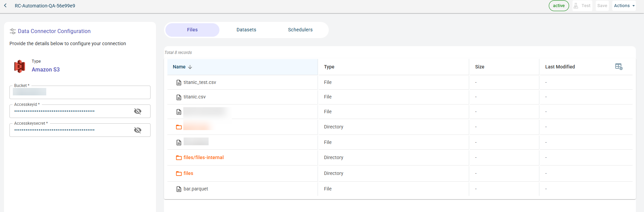Click the file icon beside titanic_test.csv
This screenshot has height=212, width=644.
click(x=179, y=83)
